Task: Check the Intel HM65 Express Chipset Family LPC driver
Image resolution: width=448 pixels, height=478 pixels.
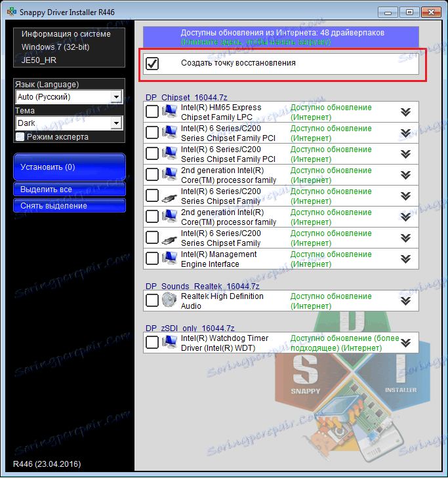Action: (152, 111)
